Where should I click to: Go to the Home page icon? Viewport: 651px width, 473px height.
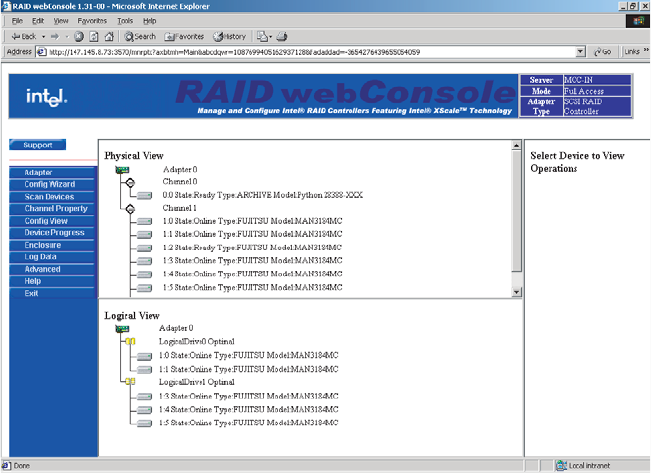[x=109, y=37]
